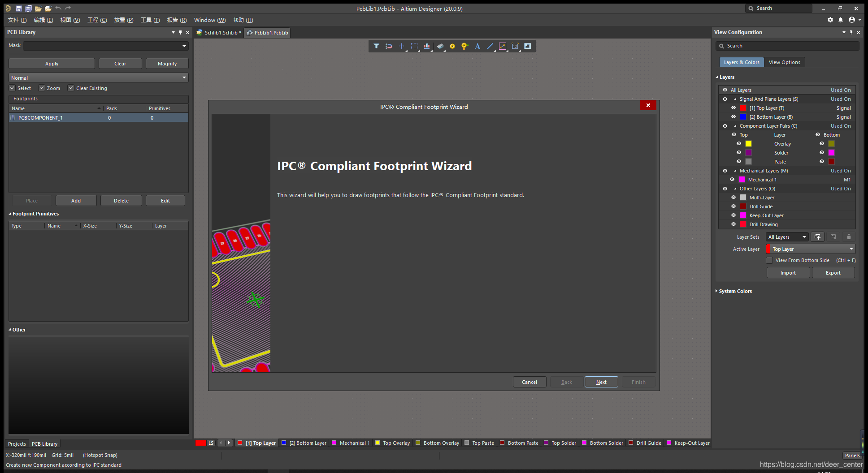Open the Window (W) menu

(209, 20)
